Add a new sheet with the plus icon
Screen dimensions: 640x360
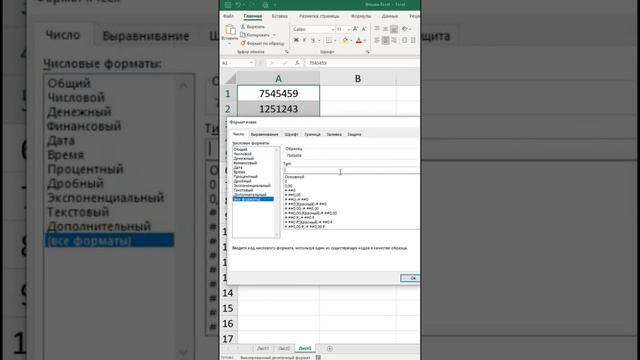(330, 348)
